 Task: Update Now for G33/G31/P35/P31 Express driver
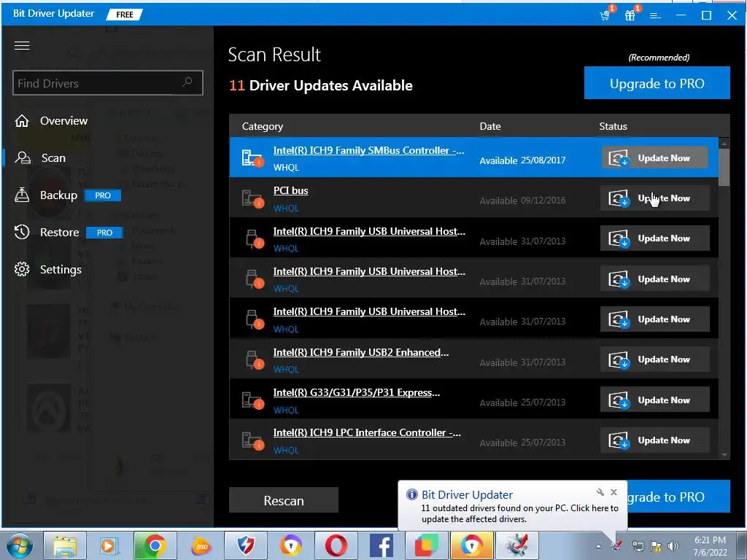click(655, 400)
